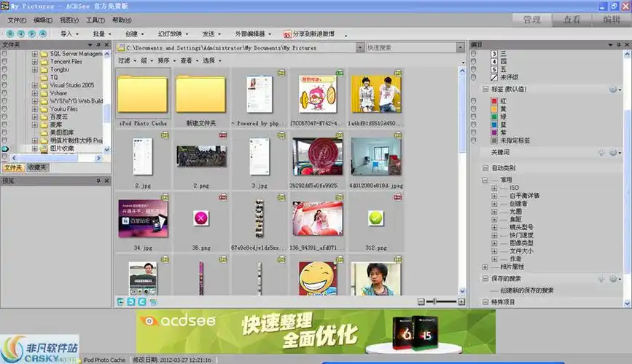Go forward with the right arrow icon

[32, 33]
